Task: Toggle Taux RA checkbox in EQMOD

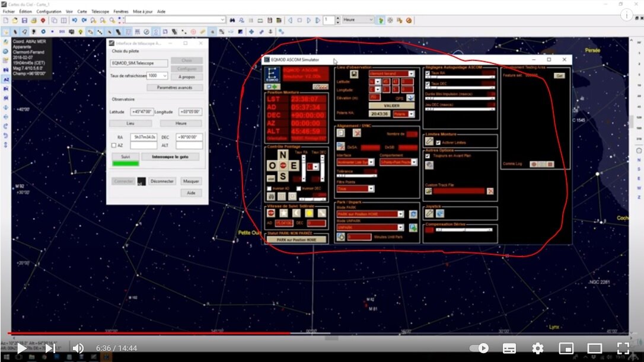Action: pyautogui.click(x=428, y=73)
